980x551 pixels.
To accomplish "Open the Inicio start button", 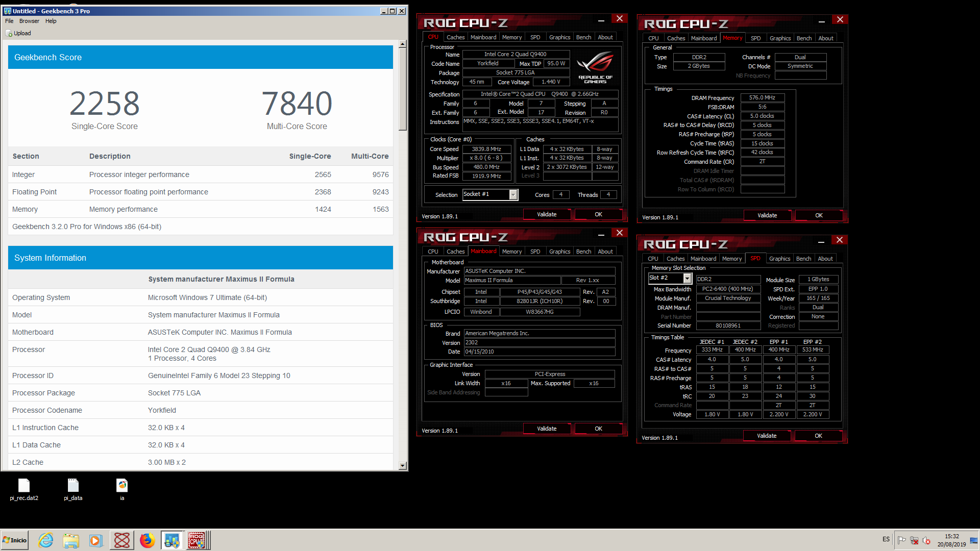I will click(x=15, y=540).
